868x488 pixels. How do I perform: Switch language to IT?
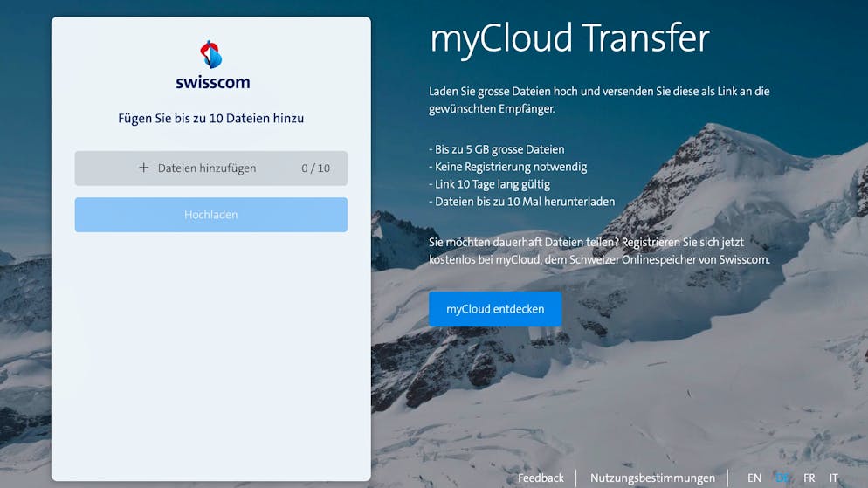833,478
